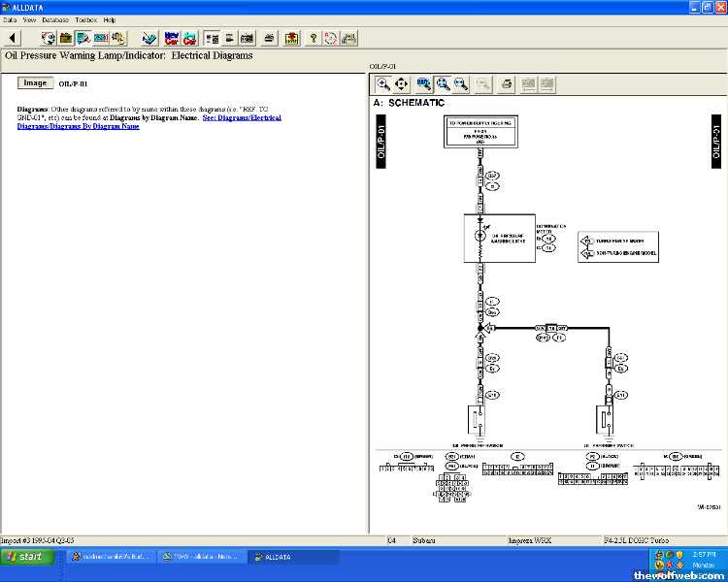Click the question mark help icon
This screenshot has width=728, height=582.
coord(313,38)
